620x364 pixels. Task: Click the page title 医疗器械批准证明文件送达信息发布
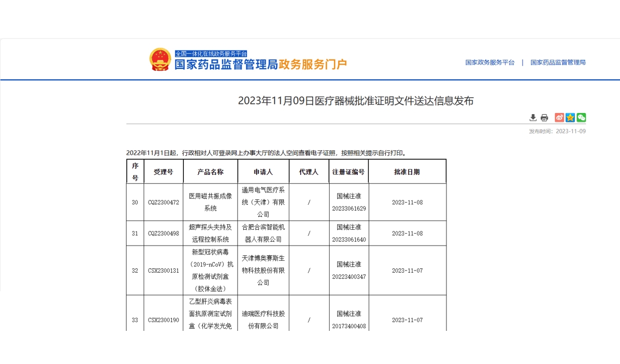point(356,101)
